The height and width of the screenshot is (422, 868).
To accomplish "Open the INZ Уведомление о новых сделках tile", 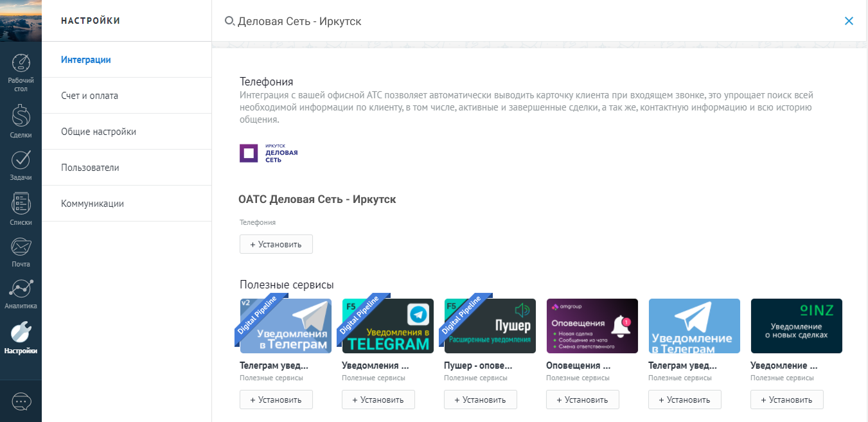I will (x=796, y=326).
